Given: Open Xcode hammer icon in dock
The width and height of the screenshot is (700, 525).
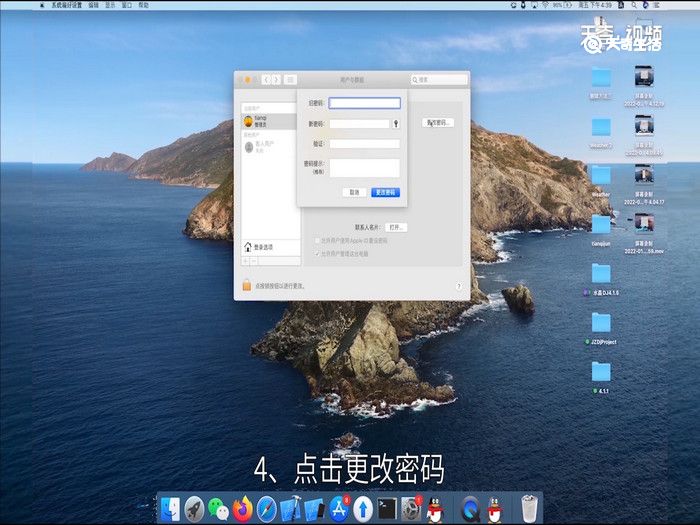Looking at the screenshot, I should tap(291, 509).
